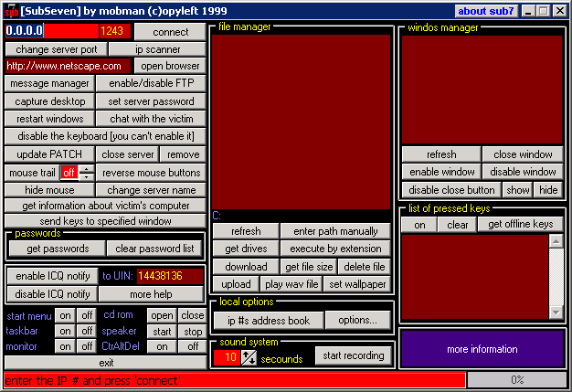Switch the taskbar option off

pyautogui.click(x=86, y=332)
